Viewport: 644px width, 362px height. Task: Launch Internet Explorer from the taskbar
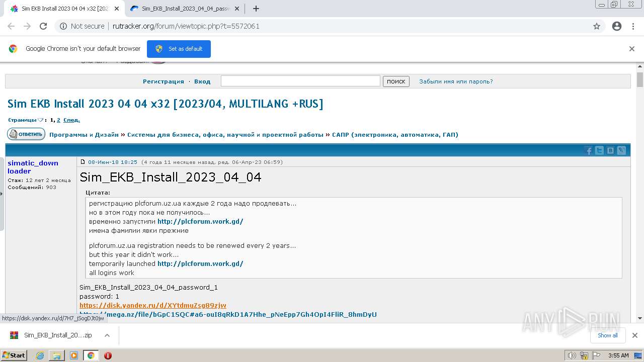(x=40, y=355)
